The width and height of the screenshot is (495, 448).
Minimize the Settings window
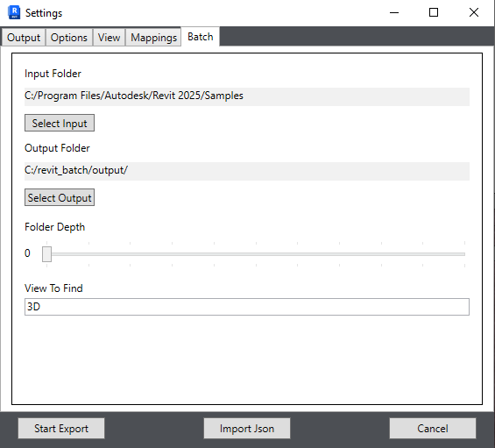tap(394, 12)
